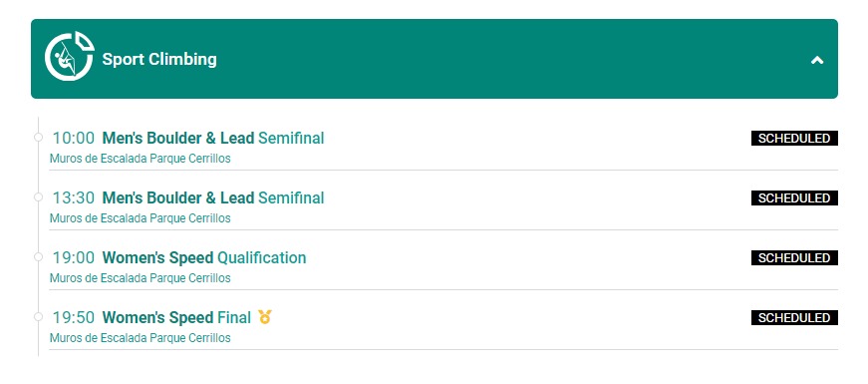This screenshot has width=868, height=384.
Task: Click venue text under Women's Speed Qualification
Action: tap(141, 278)
